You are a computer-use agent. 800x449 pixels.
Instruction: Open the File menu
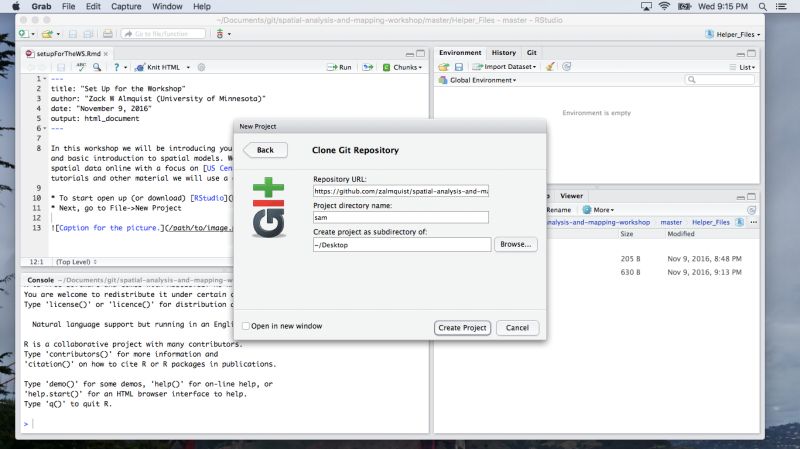(x=68, y=7)
